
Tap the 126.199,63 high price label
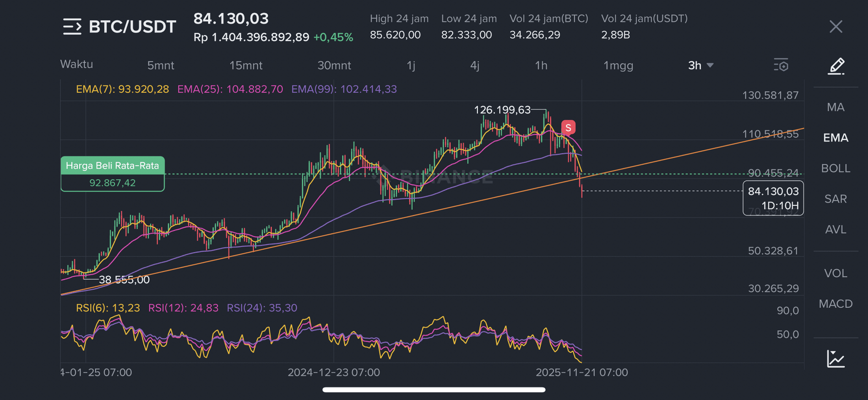click(x=502, y=110)
